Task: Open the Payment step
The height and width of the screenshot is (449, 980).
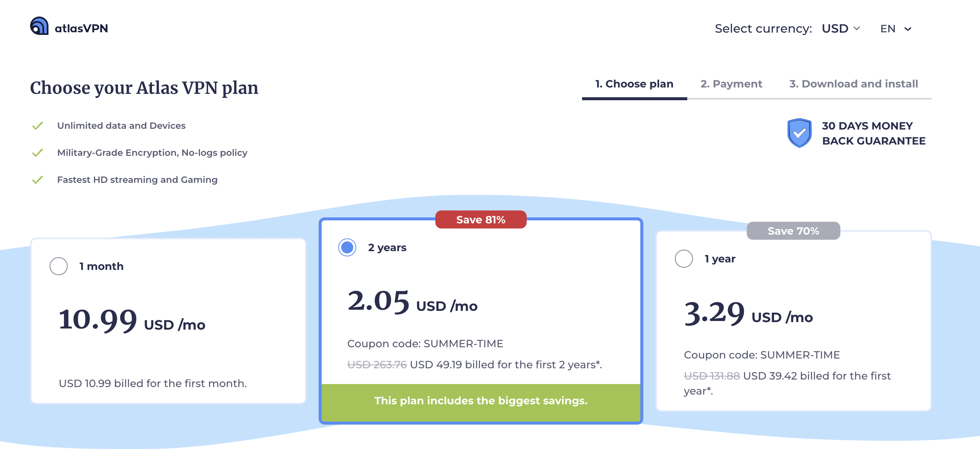Action: tap(731, 84)
